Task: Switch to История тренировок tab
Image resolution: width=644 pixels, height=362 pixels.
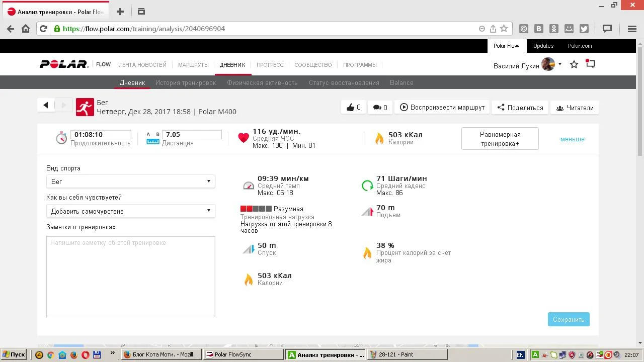Action: click(185, 83)
